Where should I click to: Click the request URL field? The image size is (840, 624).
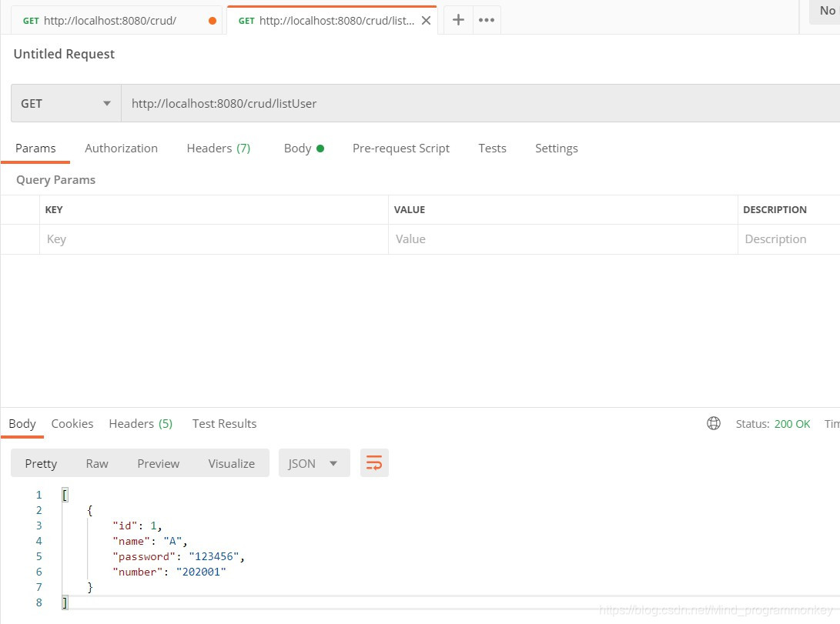(x=480, y=103)
